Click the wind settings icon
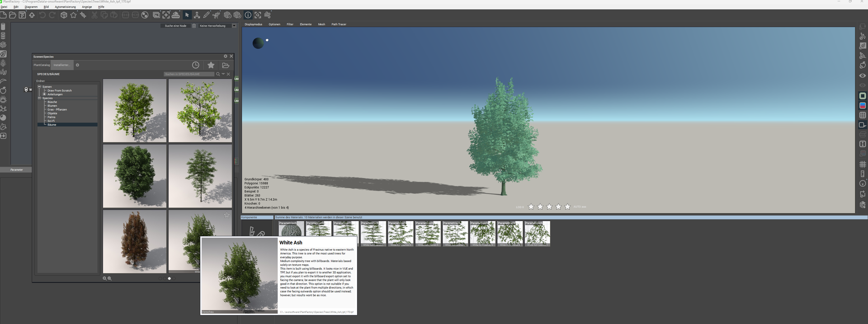868x324 pixels. pos(267,15)
